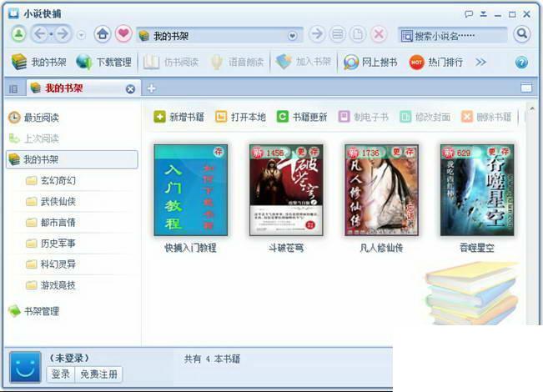The width and height of the screenshot is (543, 392).
Task: Click the go arrow next to address bar
Action: 317,34
